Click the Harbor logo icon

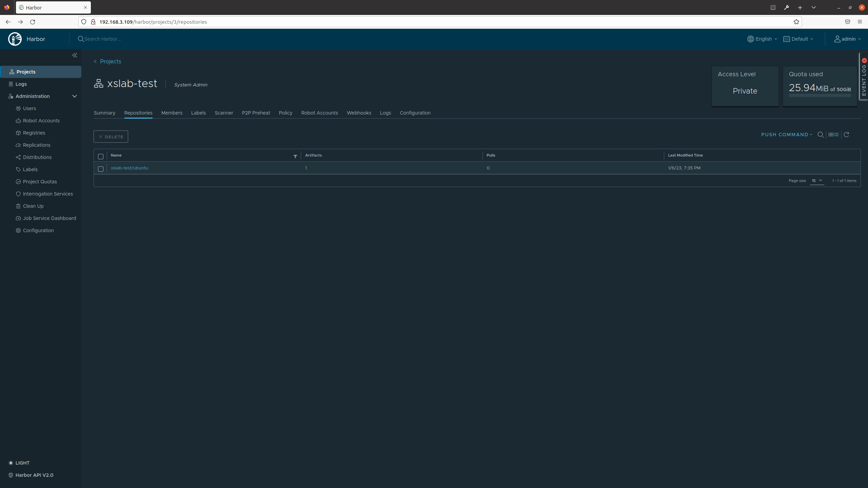(15, 39)
